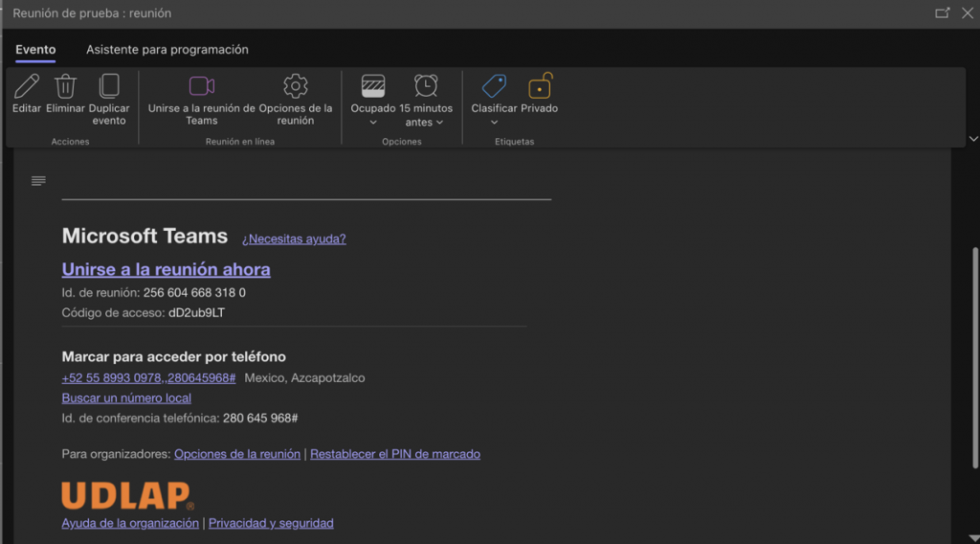Click the Eliminar trash icon
This screenshot has height=544, width=980.
(65, 86)
